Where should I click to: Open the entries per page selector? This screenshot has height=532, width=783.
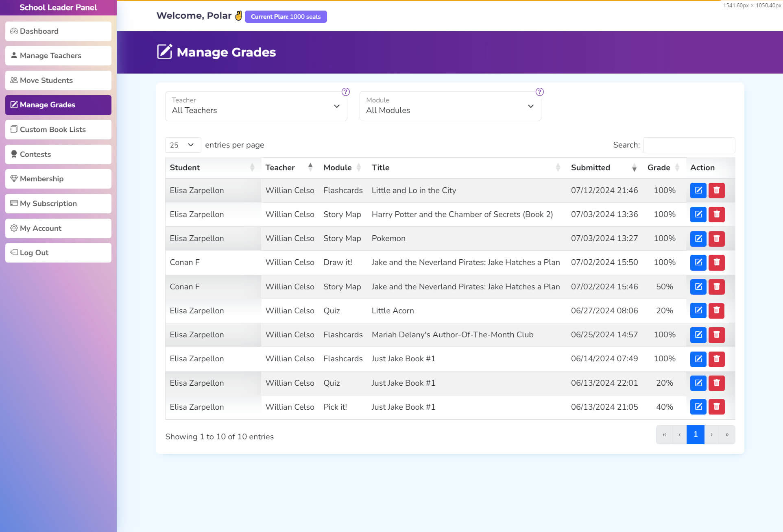[182, 145]
